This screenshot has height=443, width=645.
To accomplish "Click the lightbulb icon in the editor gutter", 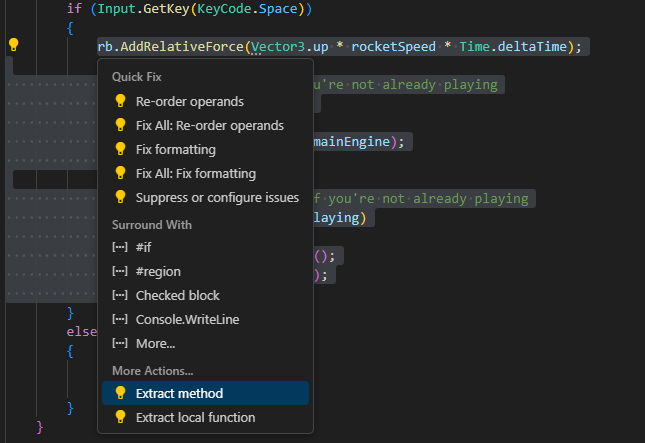I will (14, 45).
